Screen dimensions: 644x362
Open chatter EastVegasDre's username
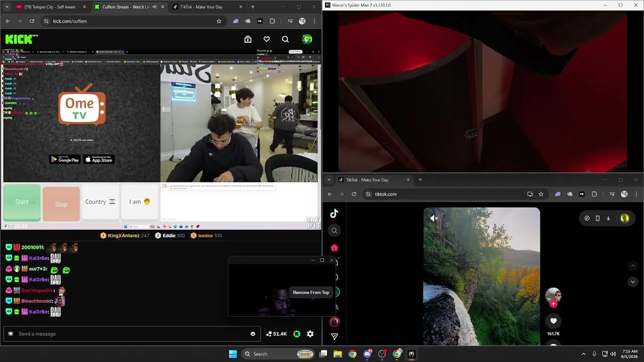38,291
